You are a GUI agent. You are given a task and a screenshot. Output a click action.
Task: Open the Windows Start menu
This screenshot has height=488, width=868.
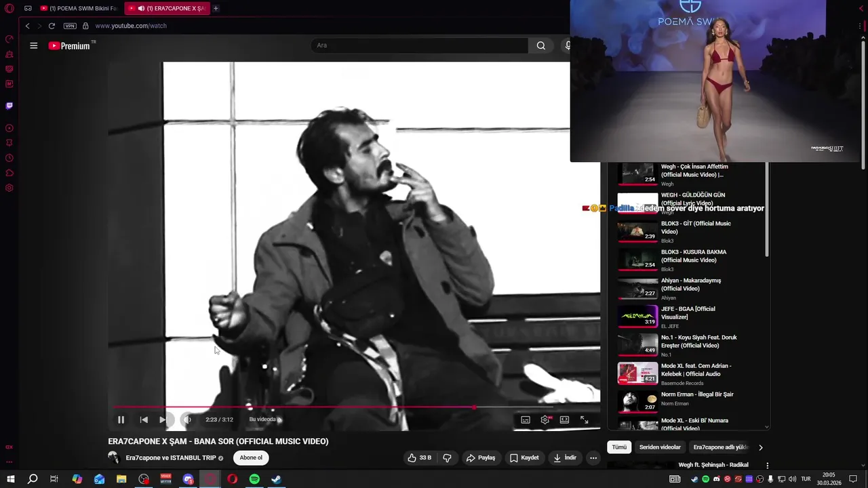pyautogui.click(x=10, y=479)
